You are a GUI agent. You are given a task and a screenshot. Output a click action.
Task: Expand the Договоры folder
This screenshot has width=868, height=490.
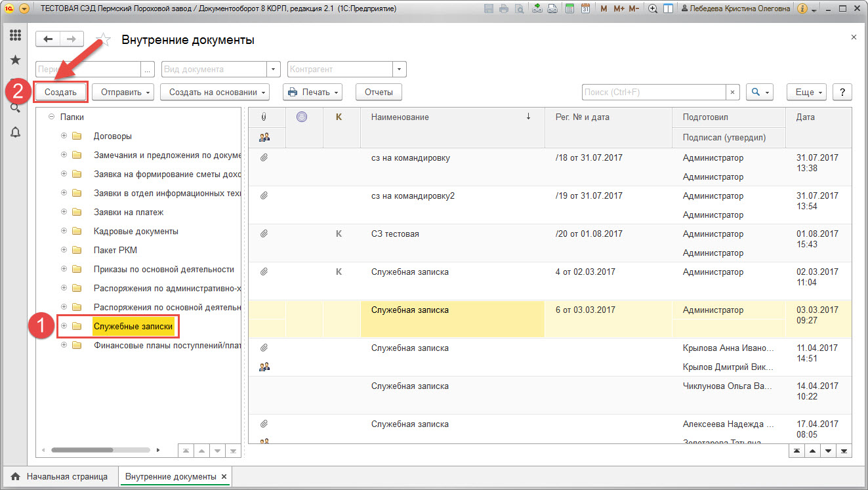coord(64,136)
